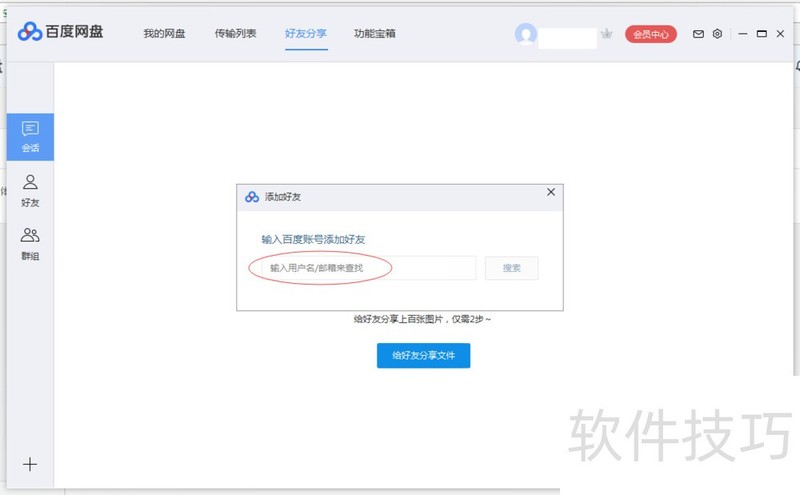Open 群组 in the sidebar
Image resolution: width=800 pixels, height=495 pixels.
click(x=30, y=244)
